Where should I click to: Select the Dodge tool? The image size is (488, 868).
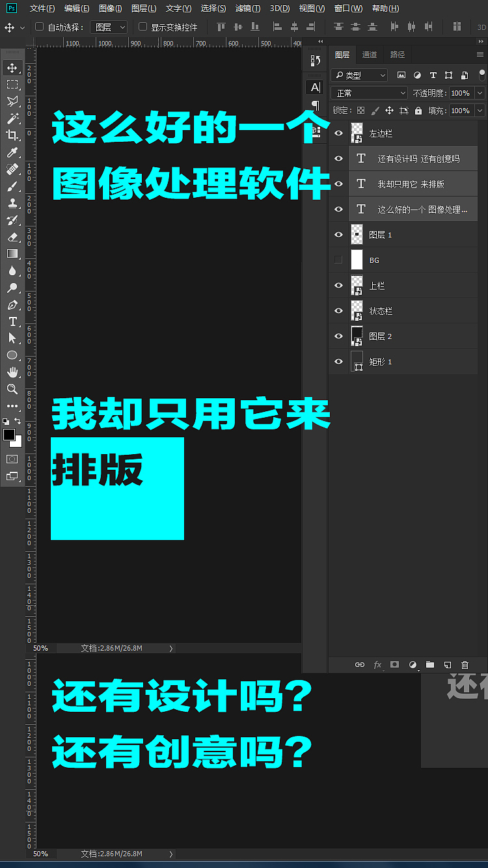tap(12, 288)
